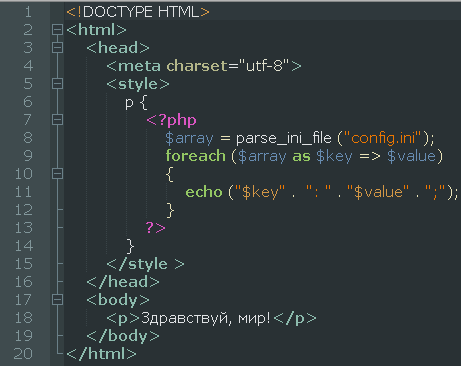The height and width of the screenshot is (366, 461).
Task: Place cursor in the DOCTYPE HTML declaration
Action: [x=138, y=12]
